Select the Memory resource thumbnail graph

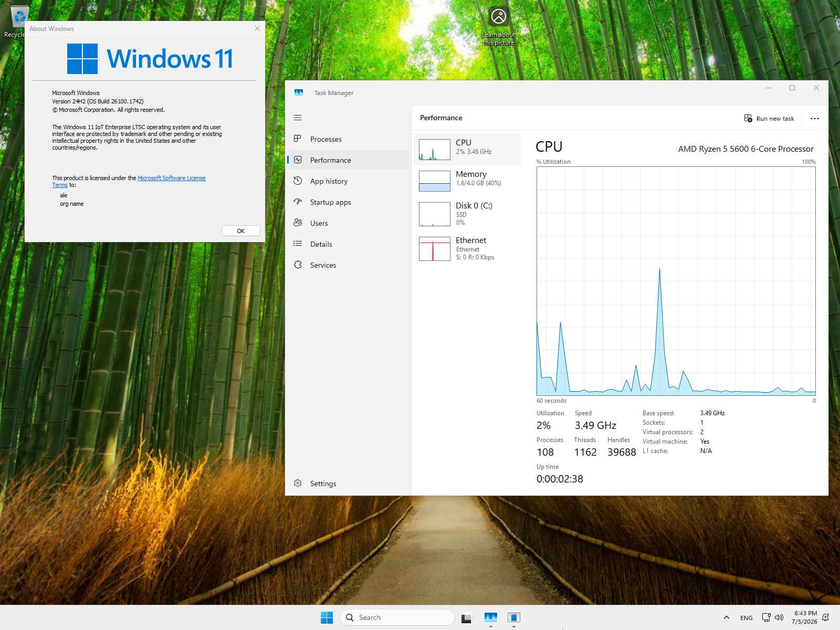[435, 181]
